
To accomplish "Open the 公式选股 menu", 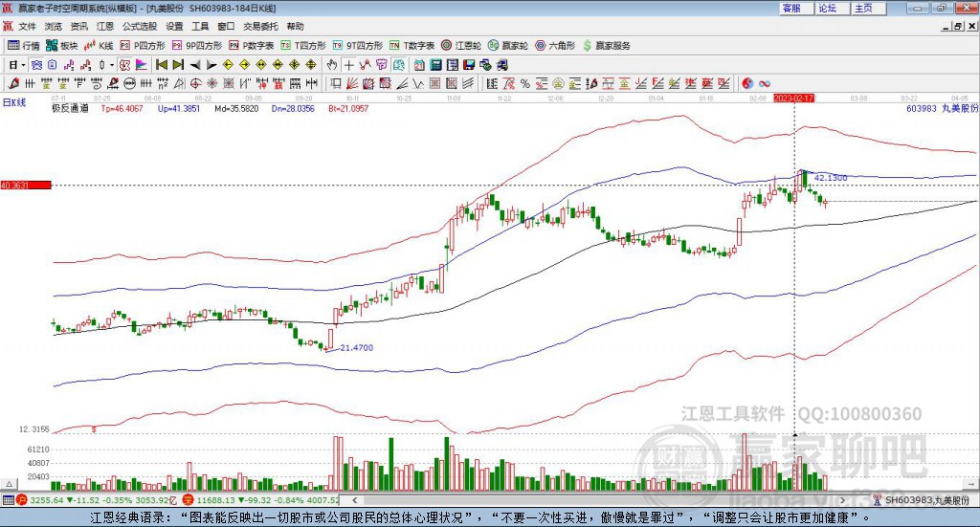I will (x=139, y=26).
